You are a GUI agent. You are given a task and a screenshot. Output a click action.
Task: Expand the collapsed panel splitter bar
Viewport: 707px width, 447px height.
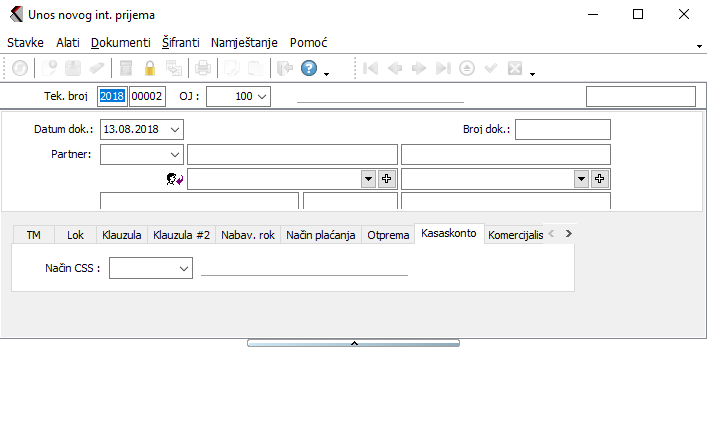pyautogui.click(x=353, y=343)
